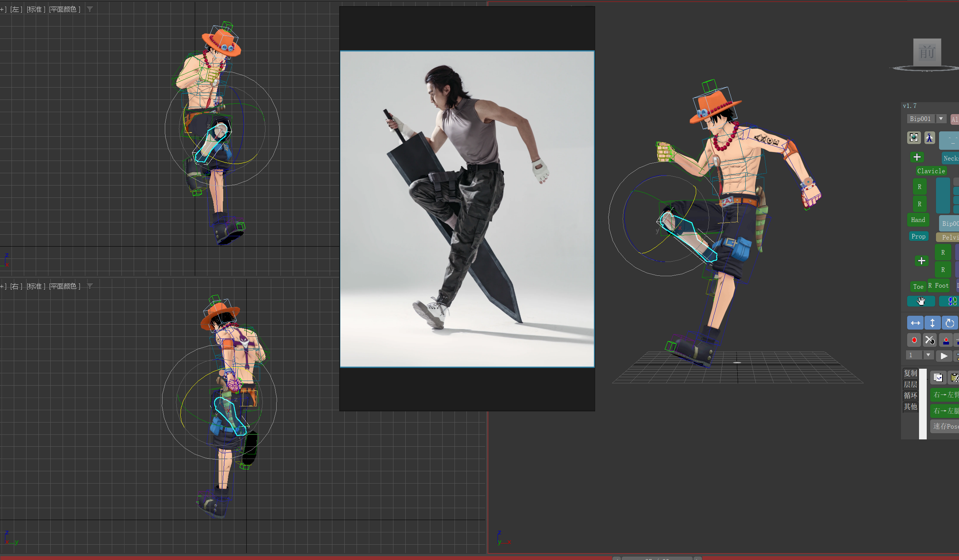Click the 前 ViewCube face
Viewport: 959px width, 560px height.
pyautogui.click(x=927, y=52)
